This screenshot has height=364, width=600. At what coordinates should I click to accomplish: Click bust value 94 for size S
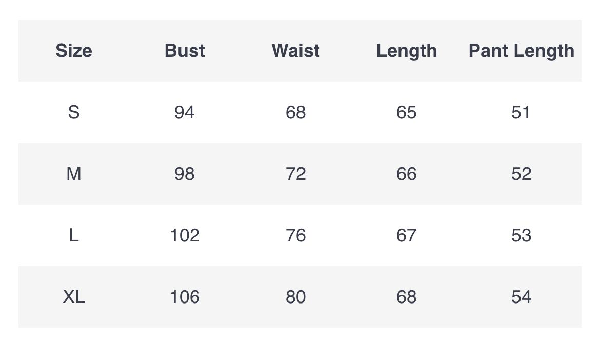(185, 112)
